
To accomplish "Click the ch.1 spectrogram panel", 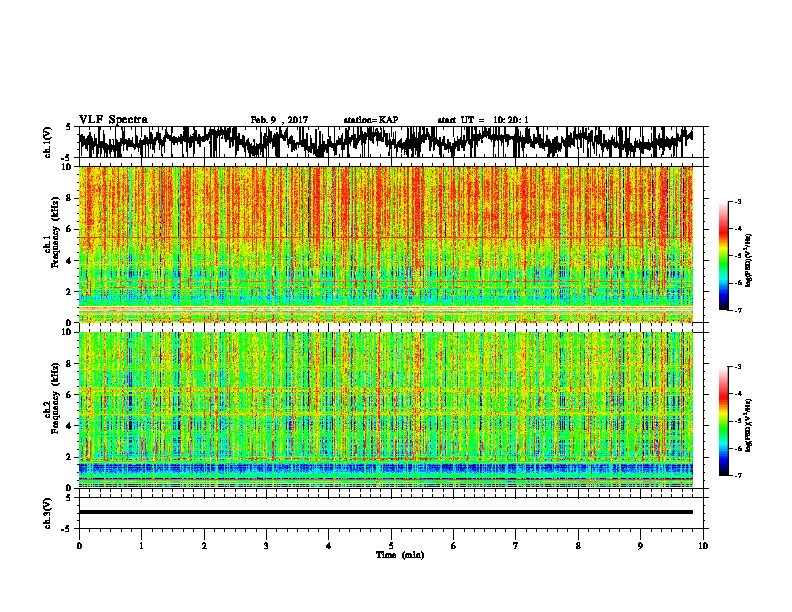I will click(x=386, y=244).
